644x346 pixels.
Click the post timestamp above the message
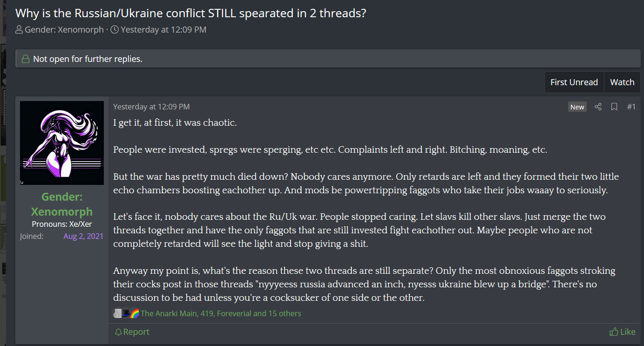point(151,107)
